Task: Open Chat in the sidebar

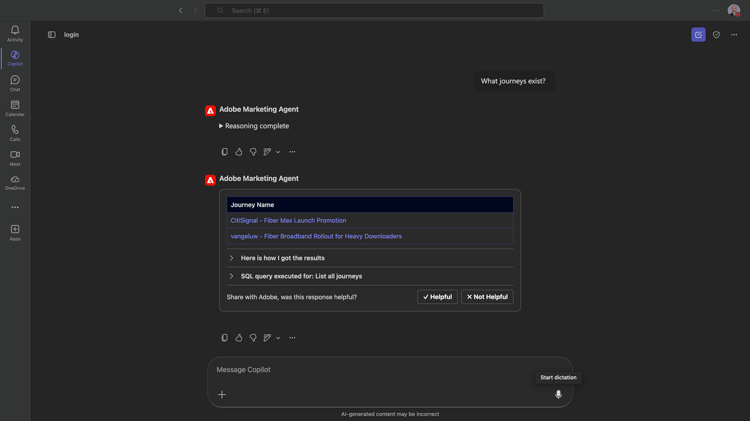Action: click(15, 83)
